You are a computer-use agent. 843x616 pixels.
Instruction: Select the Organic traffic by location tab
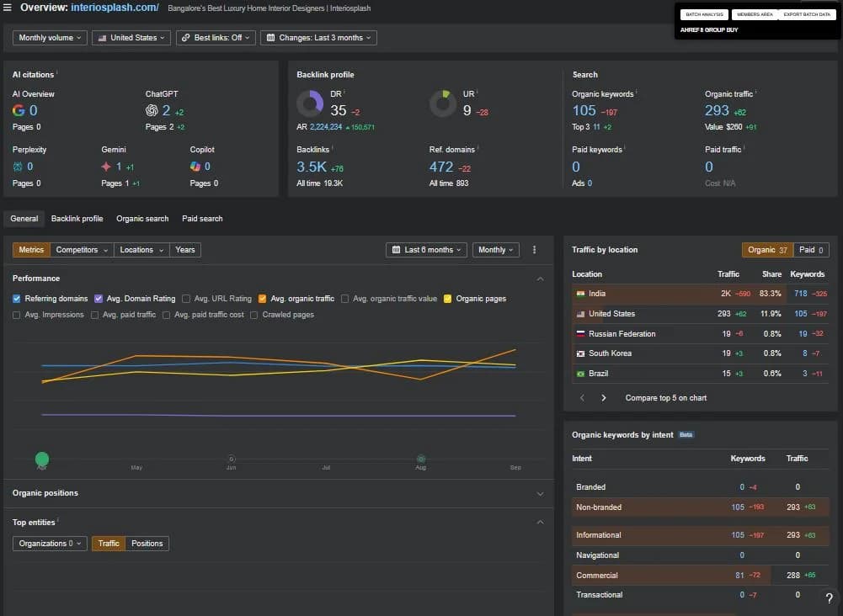tap(767, 250)
